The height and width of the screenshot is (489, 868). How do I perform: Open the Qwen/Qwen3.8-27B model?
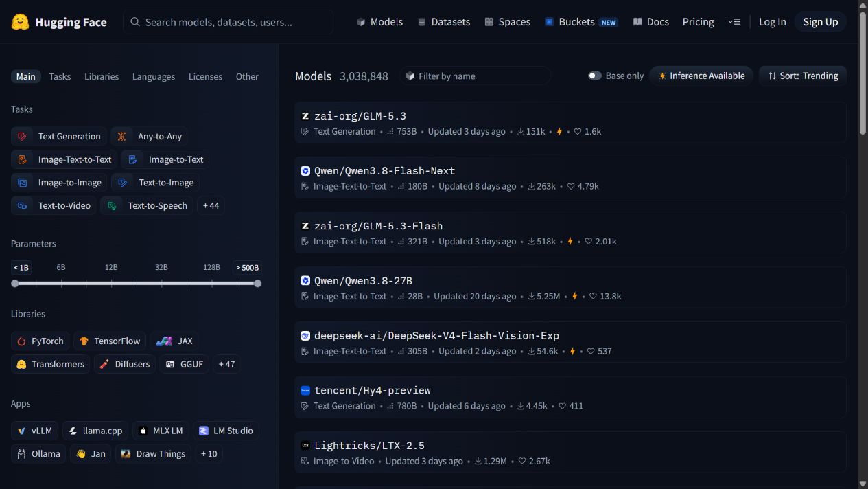(570, 287)
